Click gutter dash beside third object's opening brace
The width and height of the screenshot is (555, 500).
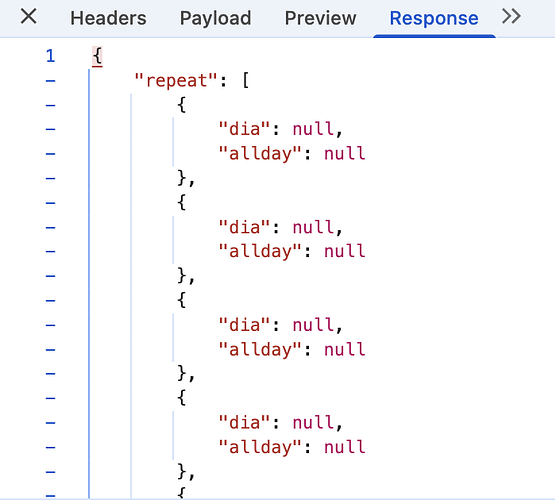50,301
